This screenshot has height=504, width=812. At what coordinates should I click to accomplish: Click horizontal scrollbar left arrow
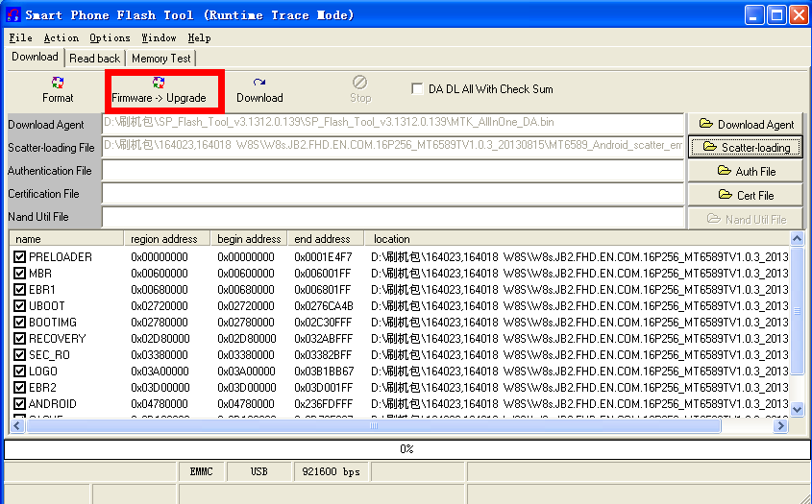pos(17,426)
